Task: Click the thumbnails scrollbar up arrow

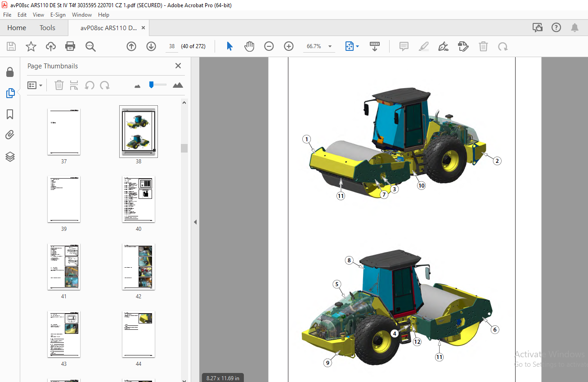Action: [x=184, y=103]
